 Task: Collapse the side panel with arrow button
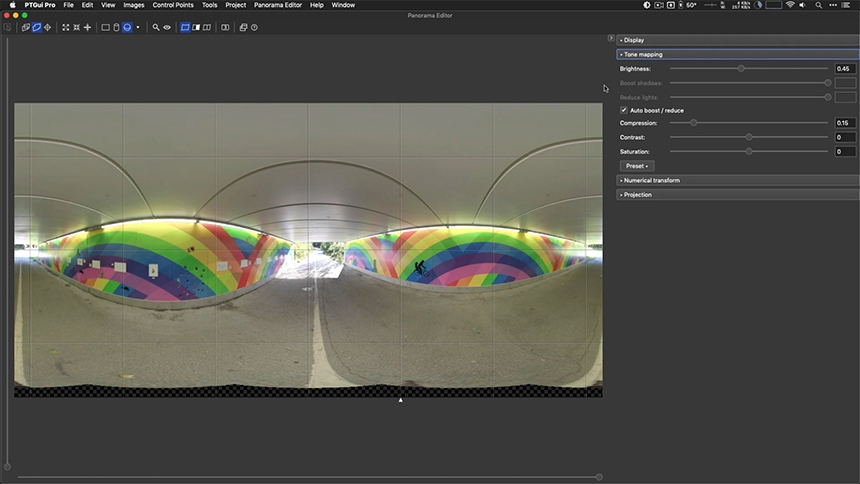[611, 38]
